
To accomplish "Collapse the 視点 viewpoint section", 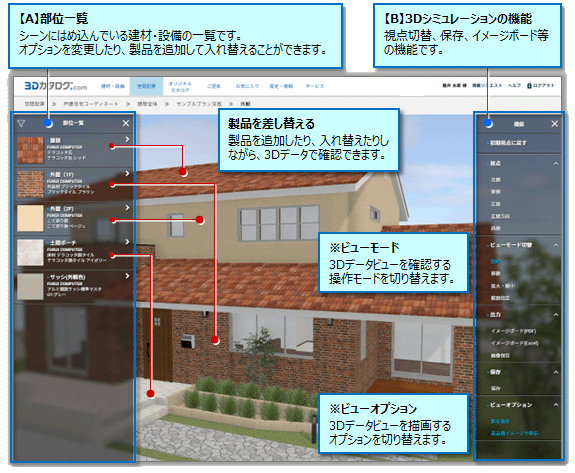I will pos(556,164).
